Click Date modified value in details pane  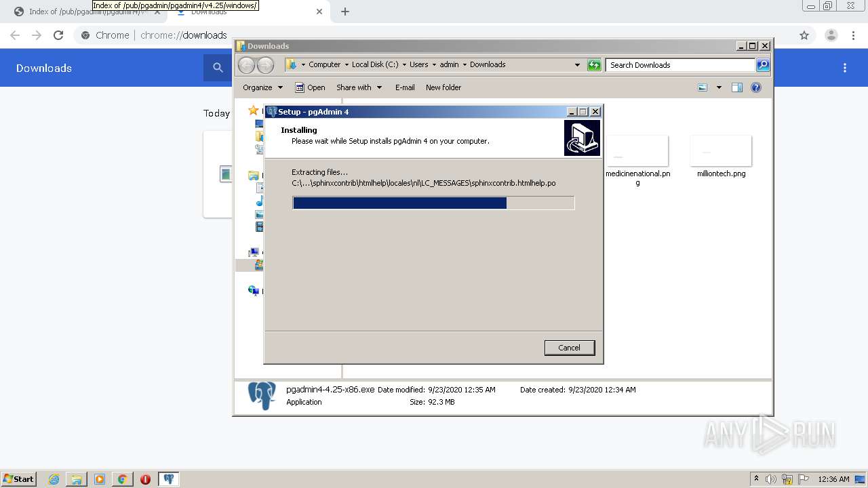coord(462,390)
